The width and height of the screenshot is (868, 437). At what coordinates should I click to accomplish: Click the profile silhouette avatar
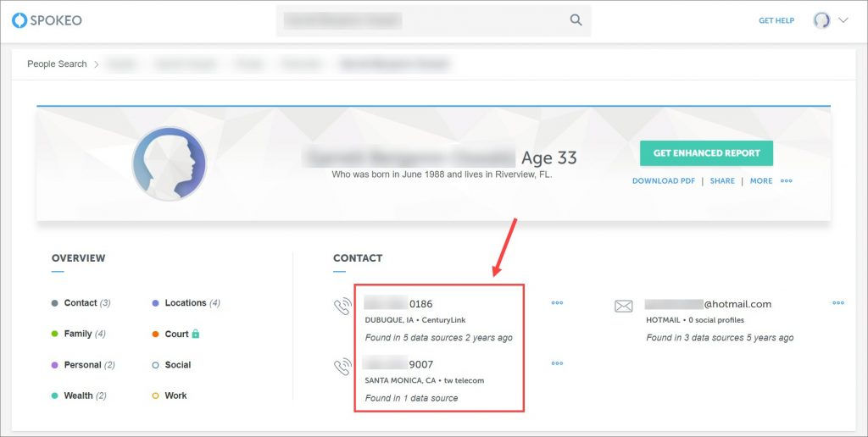170,163
